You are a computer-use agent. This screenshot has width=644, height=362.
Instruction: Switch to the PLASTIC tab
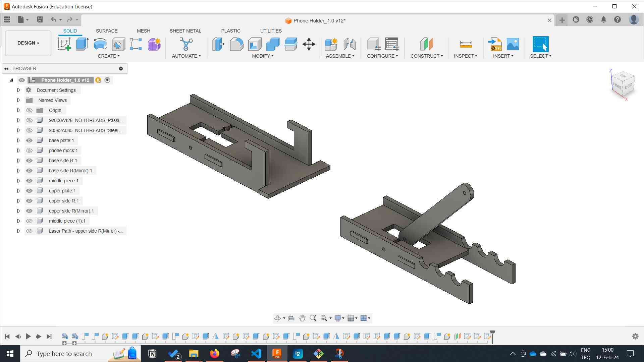(231, 31)
